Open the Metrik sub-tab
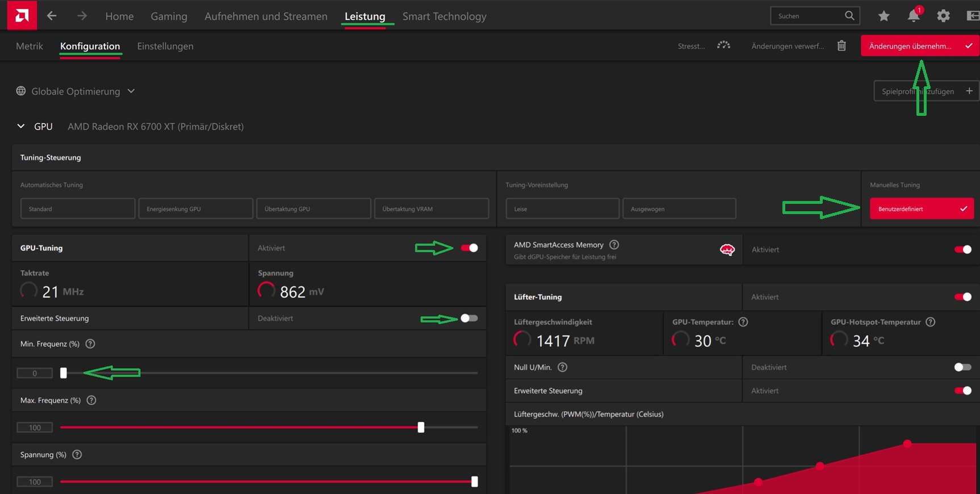 [30, 46]
